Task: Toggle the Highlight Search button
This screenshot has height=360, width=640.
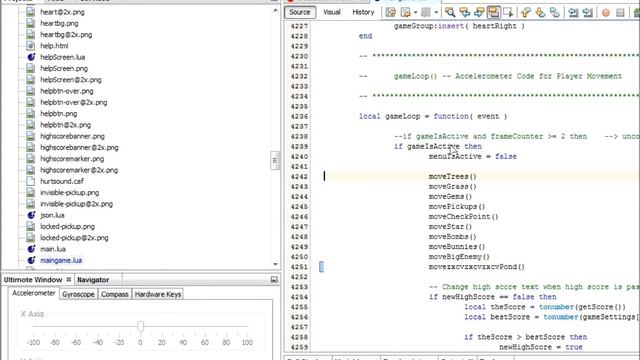Action: pos(493,12)
